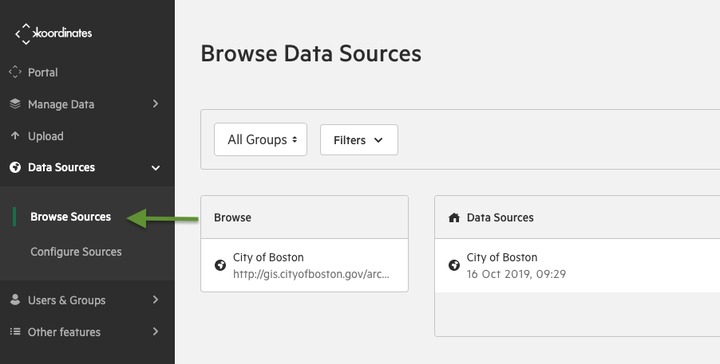Click the Other features list icon
Screen dimensions: 720x364
(15, 331)
